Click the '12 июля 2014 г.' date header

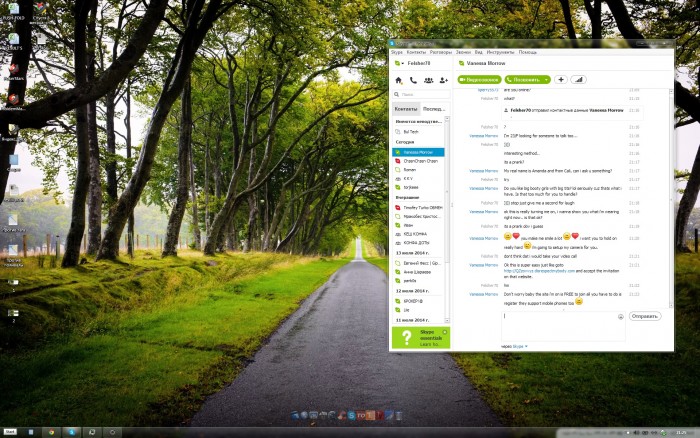412,291
